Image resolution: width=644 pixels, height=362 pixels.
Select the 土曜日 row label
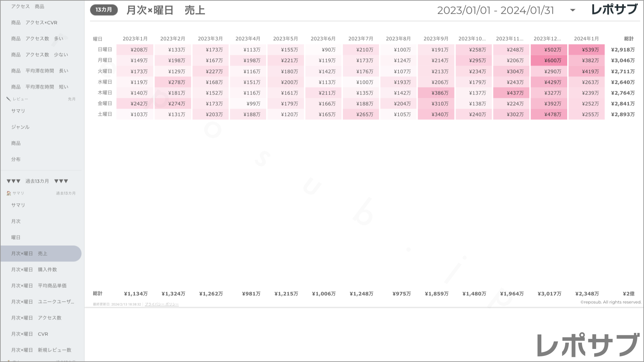(x=105, y=114)
